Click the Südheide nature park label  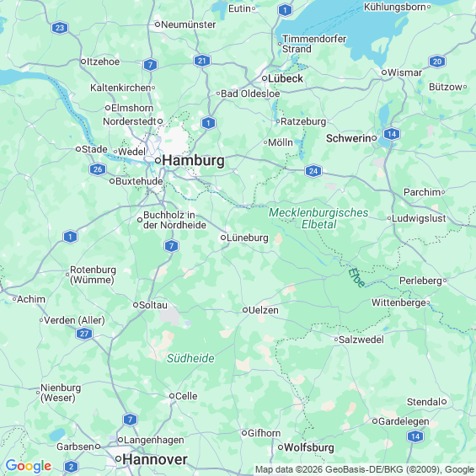[190, 358]
